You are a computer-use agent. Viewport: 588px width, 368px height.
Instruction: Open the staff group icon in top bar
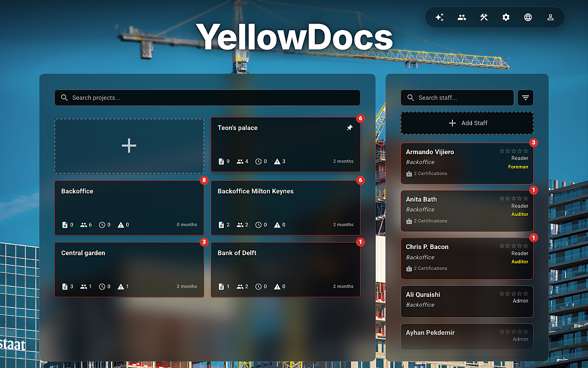click(x=462, y=17)
